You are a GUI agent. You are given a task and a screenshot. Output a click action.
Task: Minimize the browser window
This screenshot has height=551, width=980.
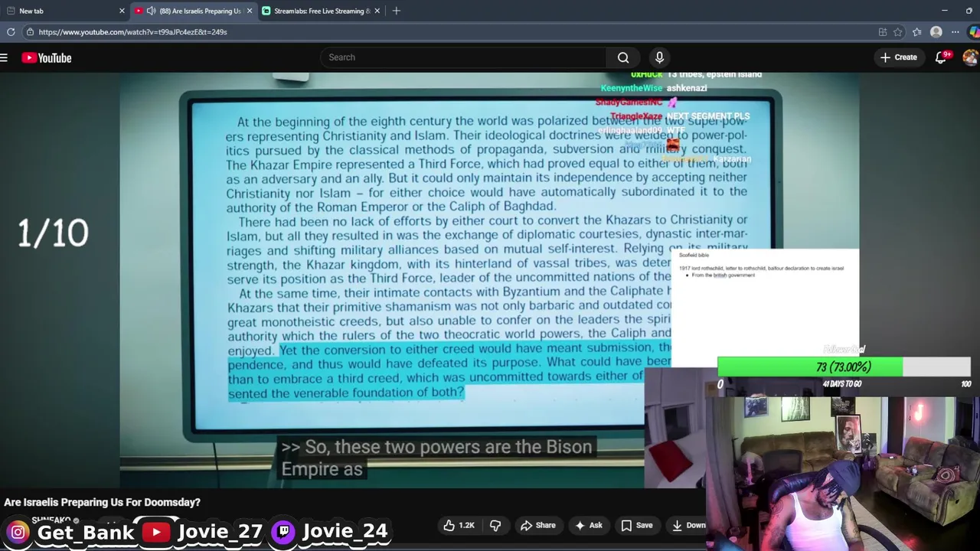945,11
